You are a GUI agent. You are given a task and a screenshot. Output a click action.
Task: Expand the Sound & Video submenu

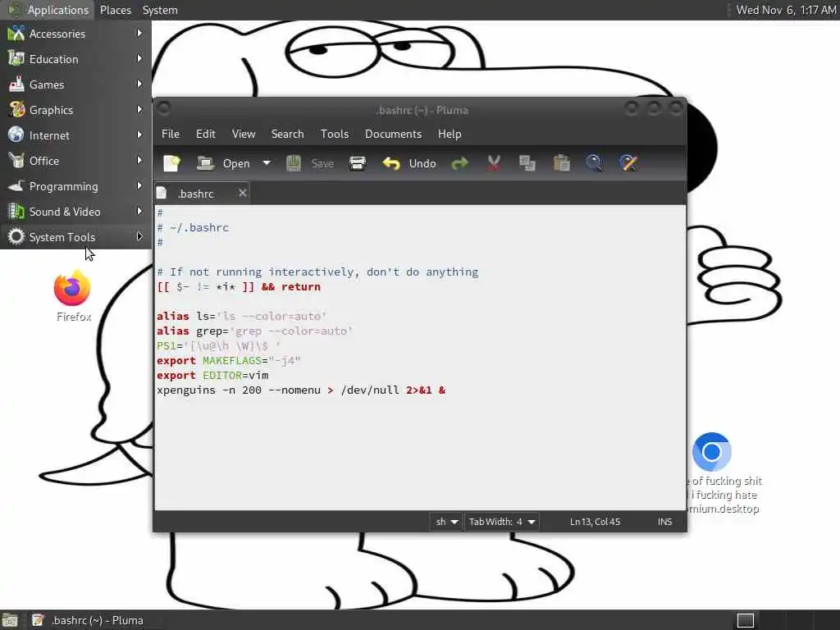click(75, 212)
